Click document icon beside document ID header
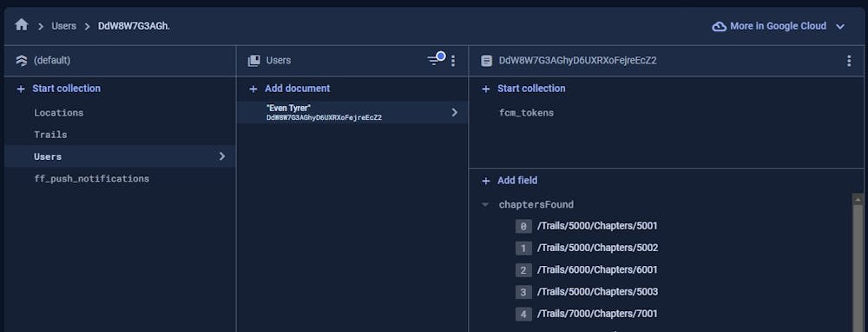 [487, 61]
